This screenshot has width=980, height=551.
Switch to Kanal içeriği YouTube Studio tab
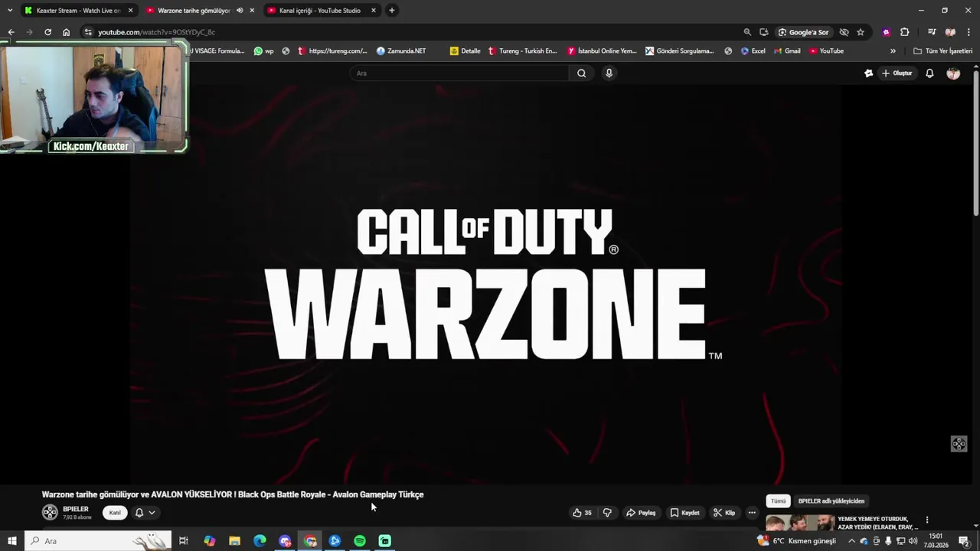(320, 11)
